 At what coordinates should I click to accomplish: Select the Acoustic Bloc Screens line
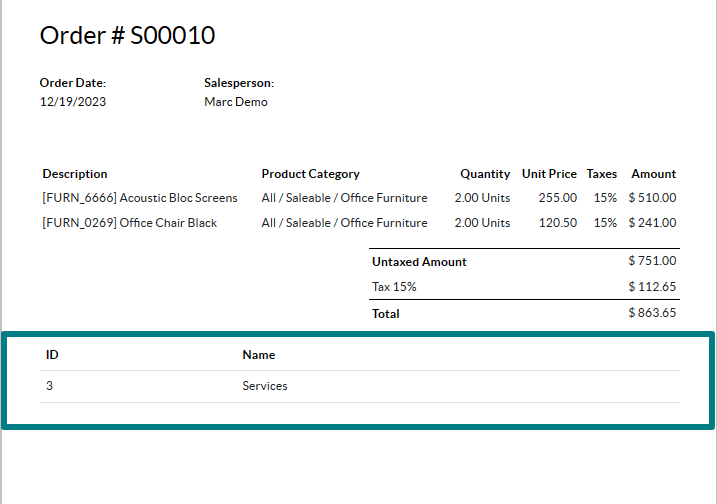pyautogui.click(x=140, y=198)
